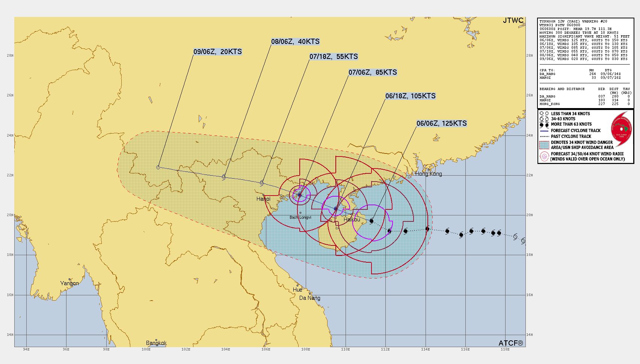Click the ATCF® label at map bottom-right

511,343
